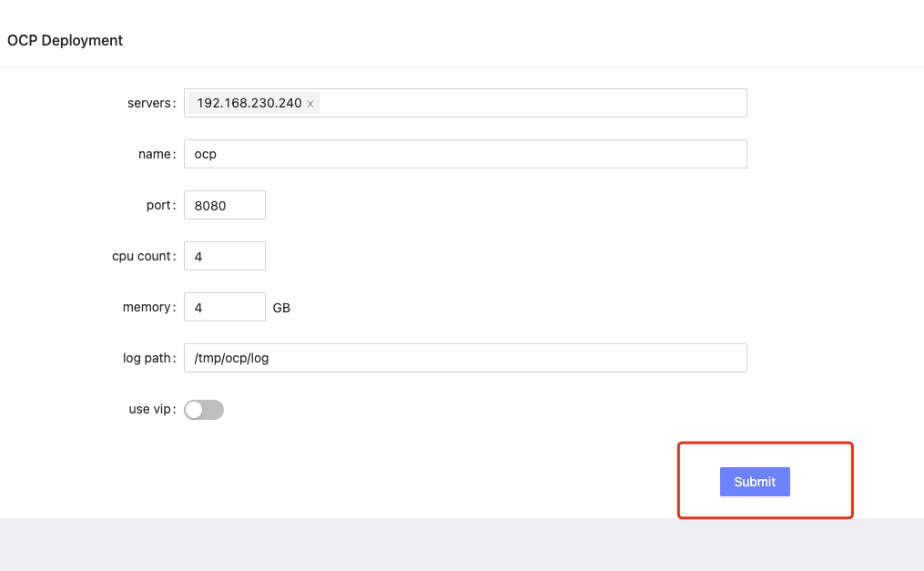Click the memory input box
This screenshot has height=571, width=924.
tap(225, 307)
